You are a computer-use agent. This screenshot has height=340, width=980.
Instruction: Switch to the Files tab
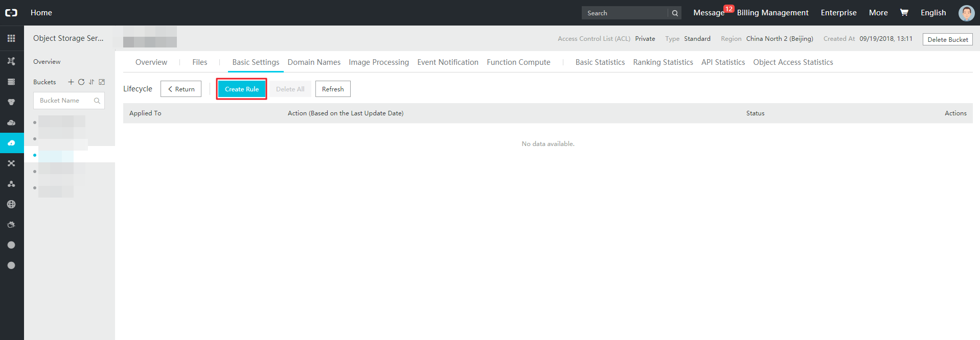[x=199, y=62]
